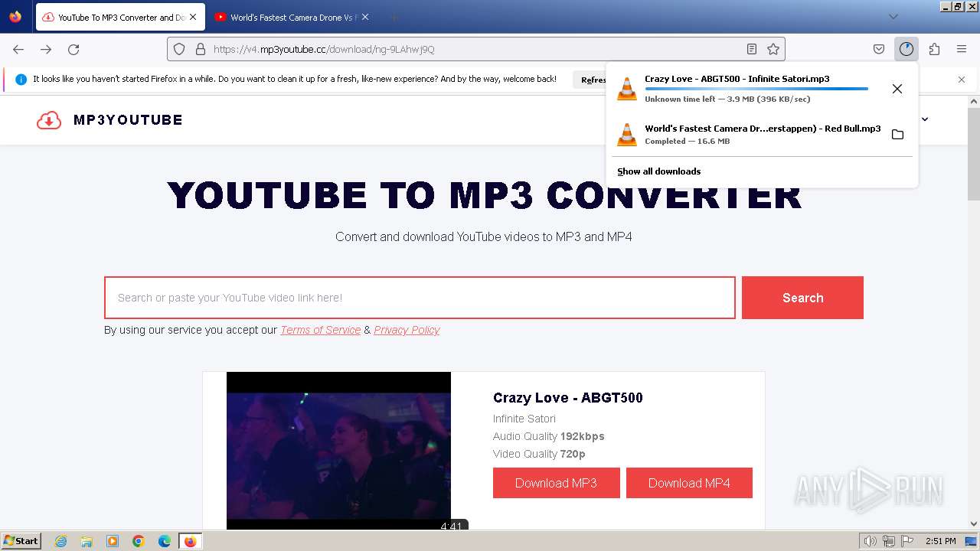The width and height of the screenshot is (980, 551).
Task: Open the Windows Start menu
Action: coord(21,541)
